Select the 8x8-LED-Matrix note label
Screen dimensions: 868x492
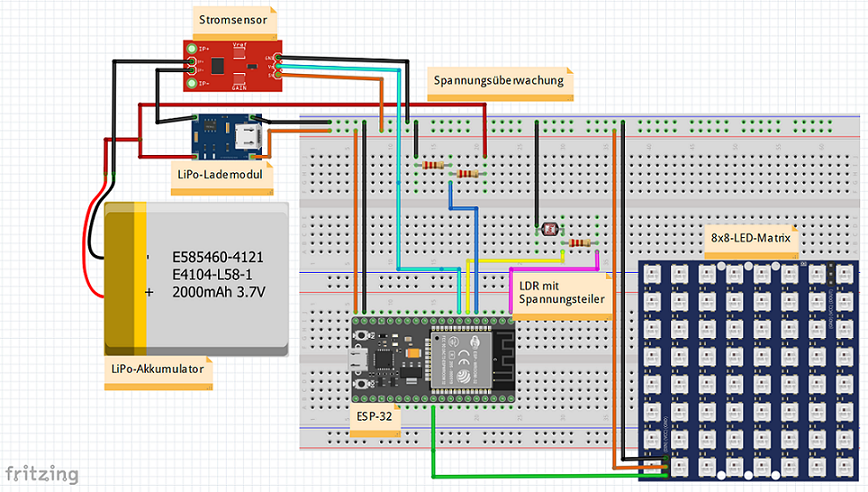pyautogui.click(x=750, y=239)
